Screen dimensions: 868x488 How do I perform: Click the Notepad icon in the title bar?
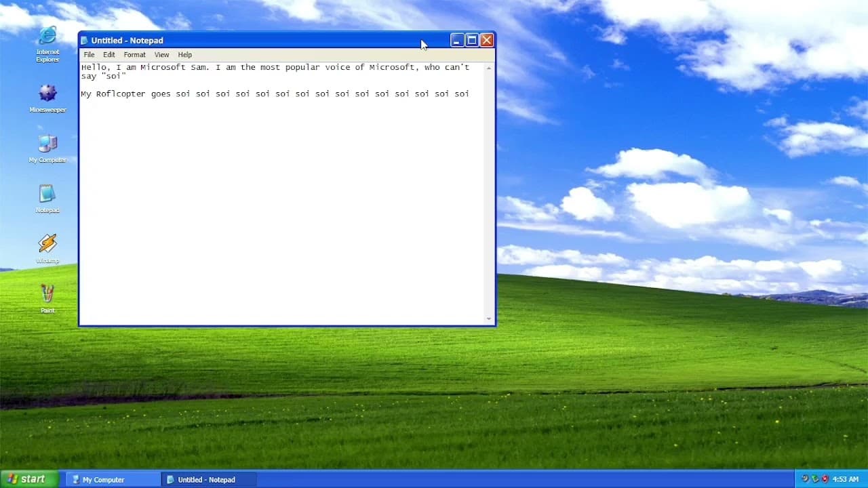[85, 41]
